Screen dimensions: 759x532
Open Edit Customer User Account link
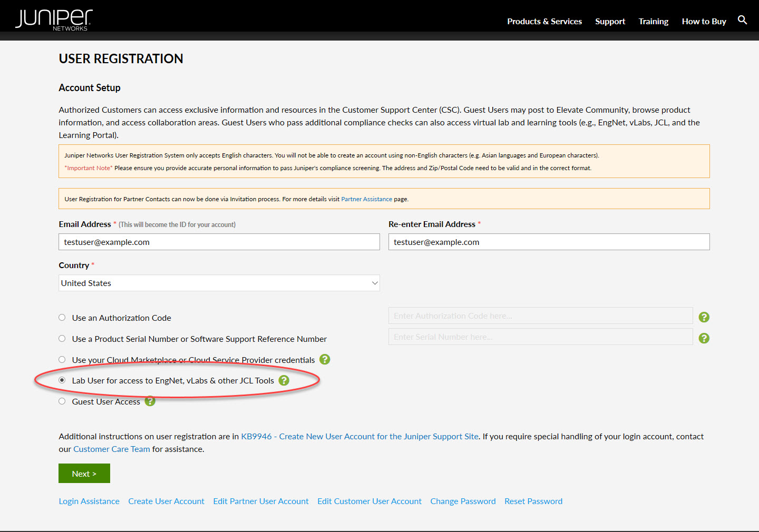369,501
